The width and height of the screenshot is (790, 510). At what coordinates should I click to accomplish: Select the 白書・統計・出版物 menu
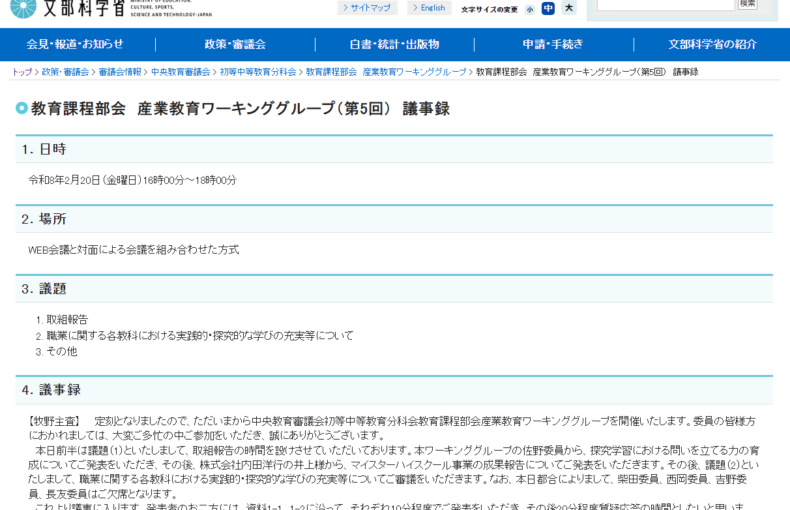point(394,44)
